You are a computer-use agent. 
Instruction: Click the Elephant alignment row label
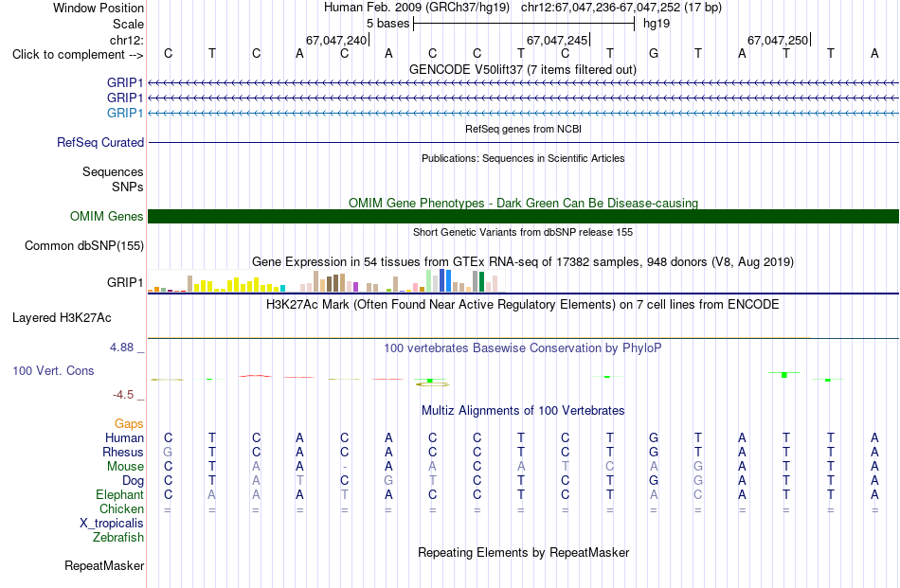click(119, 495)
